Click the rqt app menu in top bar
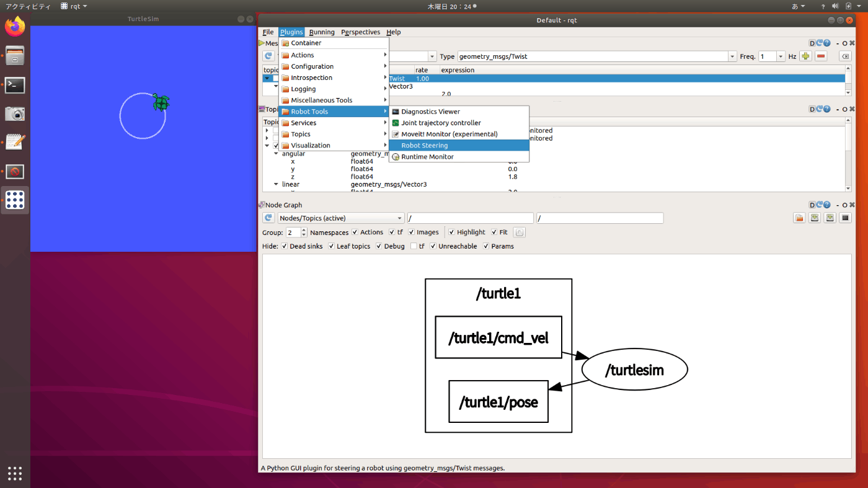 click(x=74, y=6)
